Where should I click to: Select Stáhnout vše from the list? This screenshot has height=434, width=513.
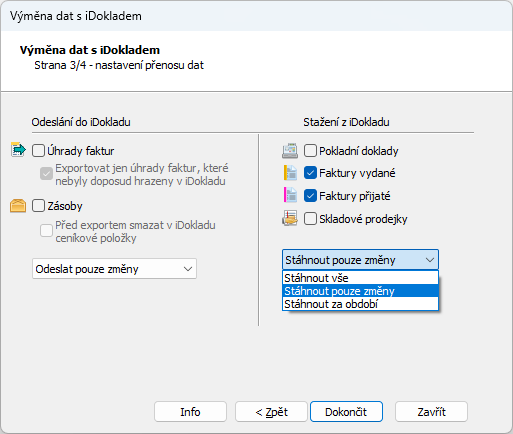[360, 278]
